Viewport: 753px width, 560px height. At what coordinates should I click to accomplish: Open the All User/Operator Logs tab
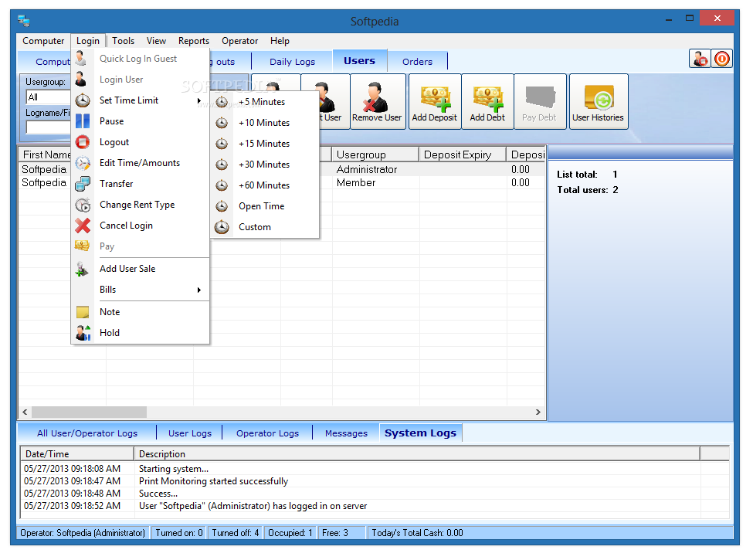point(87,433)
